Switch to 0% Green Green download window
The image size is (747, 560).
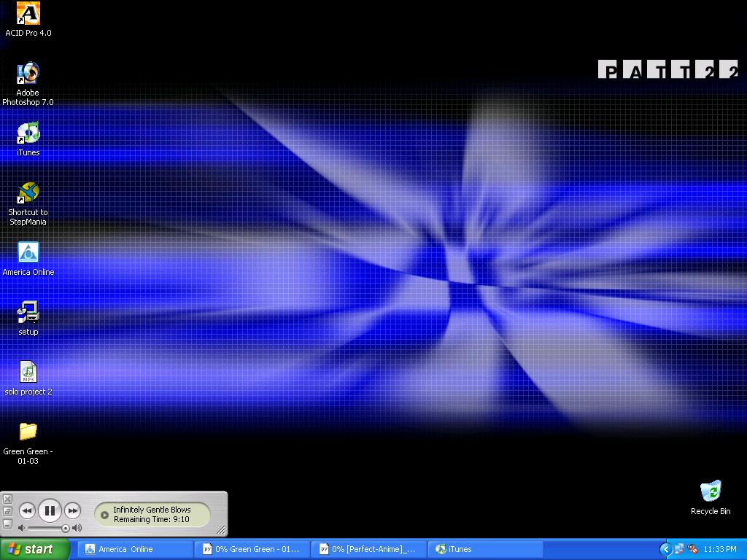pos(253,550)
